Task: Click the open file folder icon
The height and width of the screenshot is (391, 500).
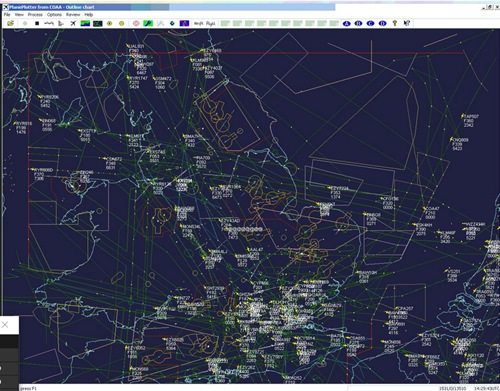Action: pyautogui.click(x=10, y=23)
